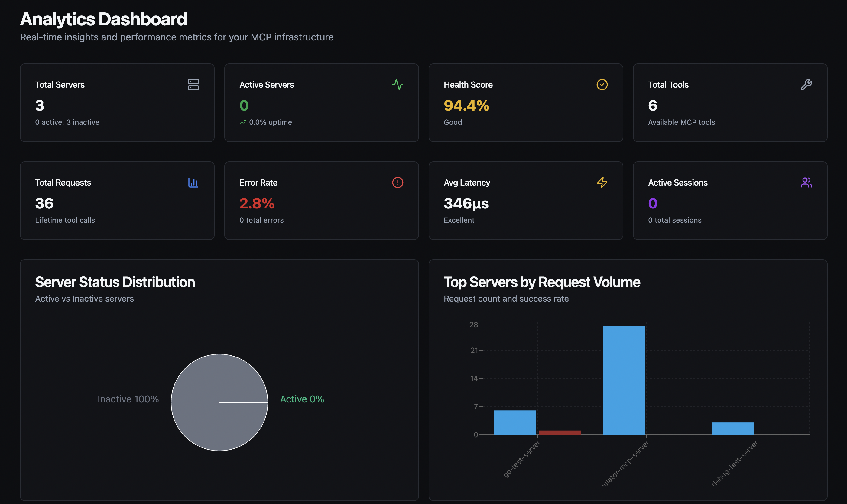
Task: Click the wrench icon in Total Tools card
Action: pos(806,85)
